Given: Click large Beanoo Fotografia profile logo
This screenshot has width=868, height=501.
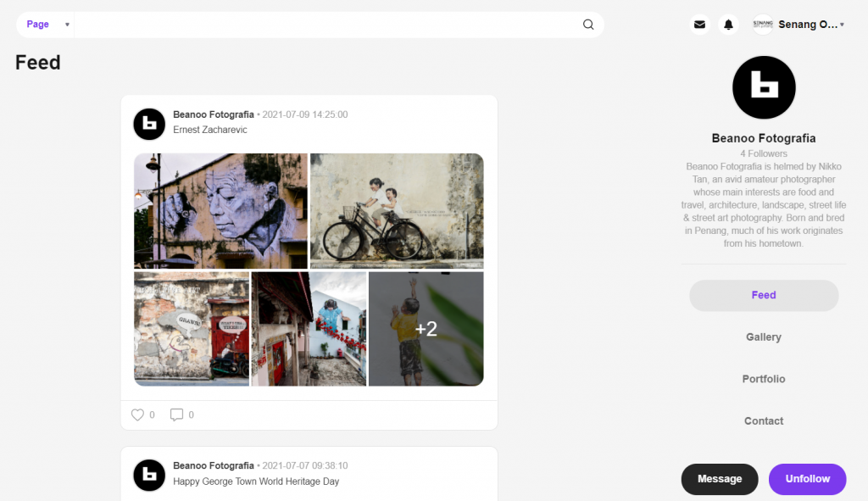Looking at the screenshot, I should point(763,87).
